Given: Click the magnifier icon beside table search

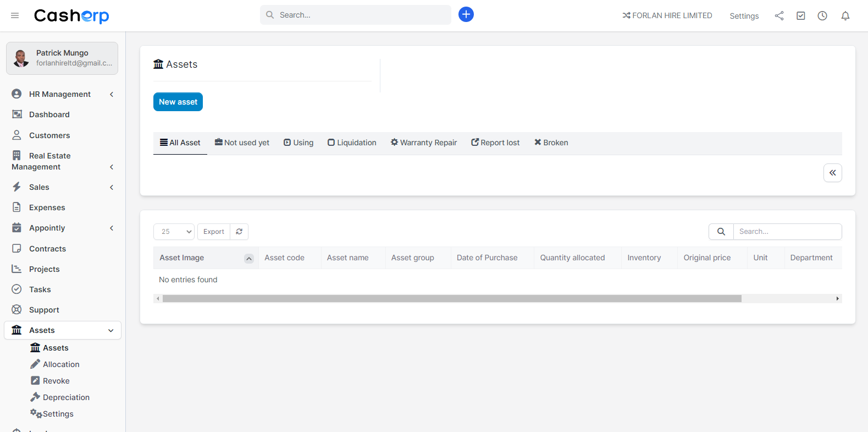Looking at the screenshot, I should (x=721, y=232).
